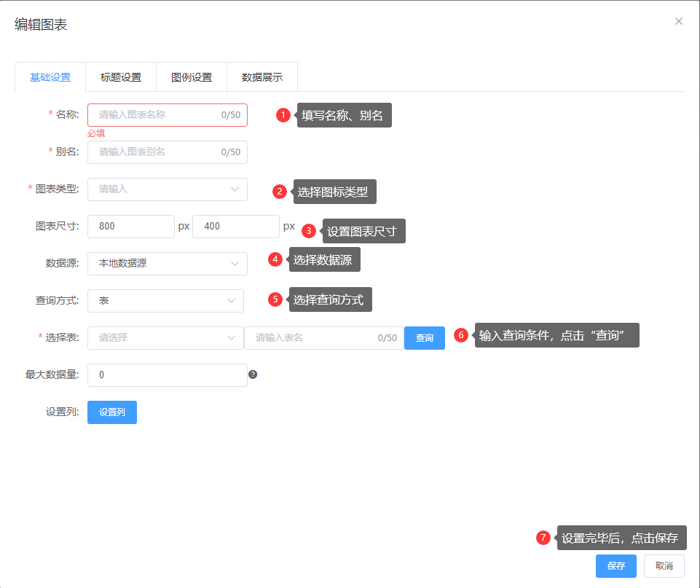Select the 基础设置 tab
Viewport: 700px width, 588px height.
50,77
